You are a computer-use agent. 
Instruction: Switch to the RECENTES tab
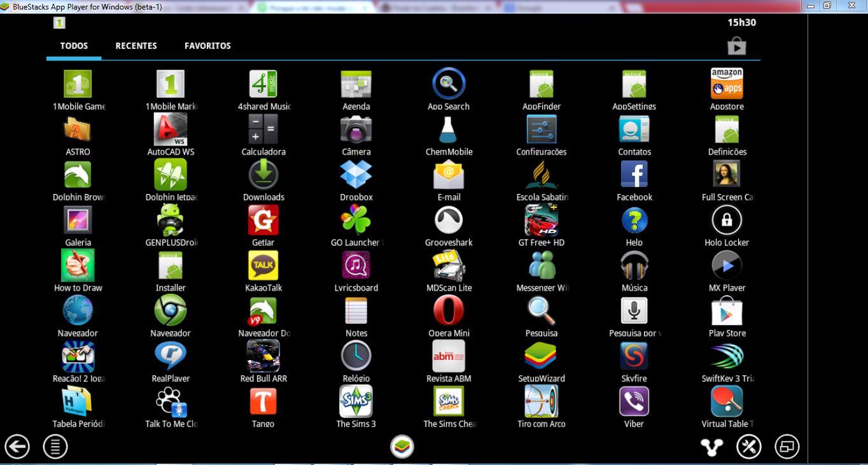[x=136, y=46]
